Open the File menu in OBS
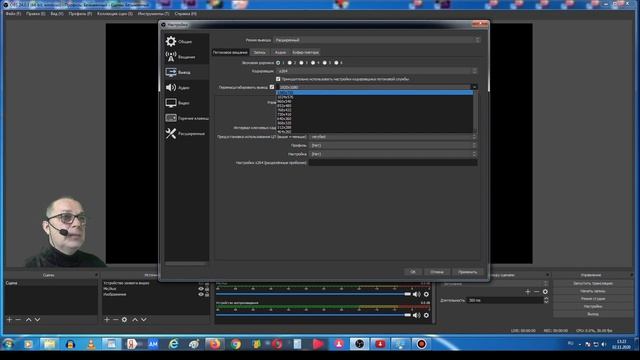Image resolution: width=640 pixels, height=360 pixels. click(x=13, y=13)
